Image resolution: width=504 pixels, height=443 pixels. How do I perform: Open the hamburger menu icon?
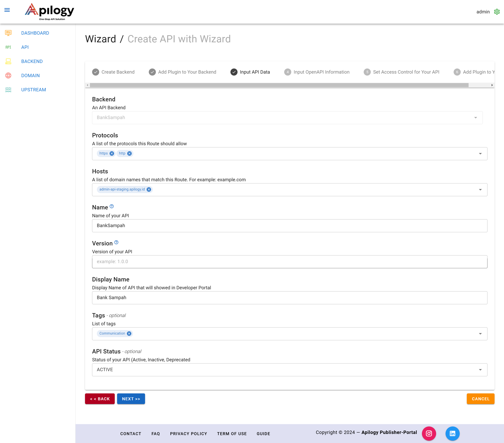tap(7, 10)
